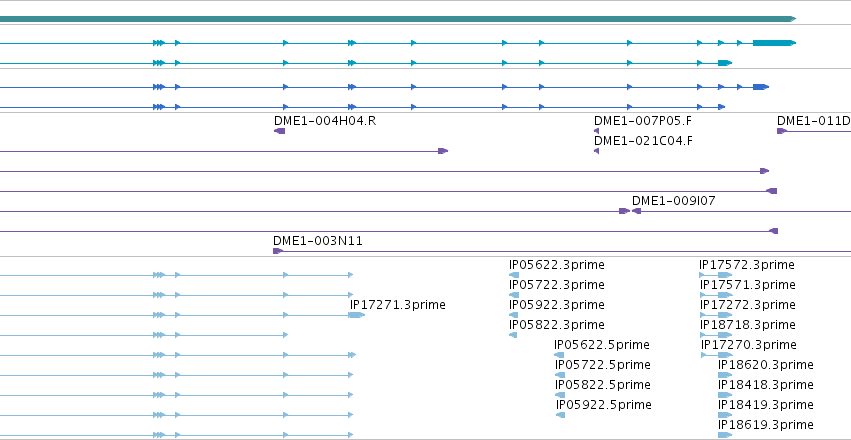The height and width of the screenshot is (440, 851).
Task: Click the exon glyph under IP17272.3prime
Action: tap(725, 315)
